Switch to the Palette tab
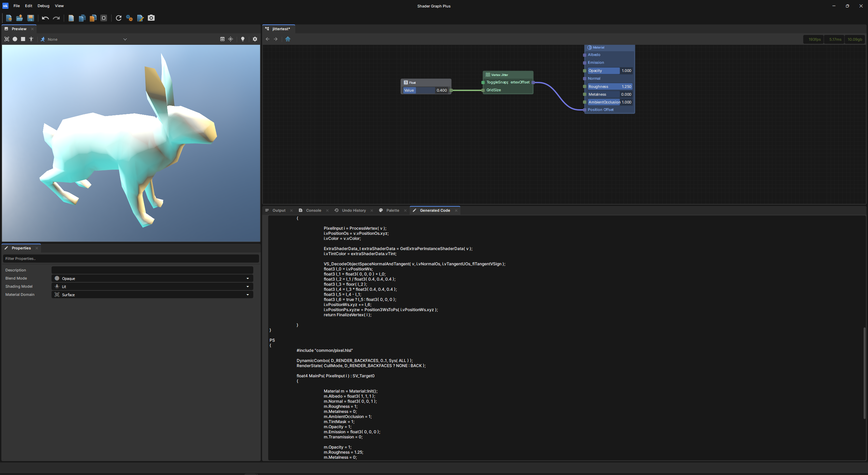This screenshot has height=475, width=868. (x=393, y=210)
